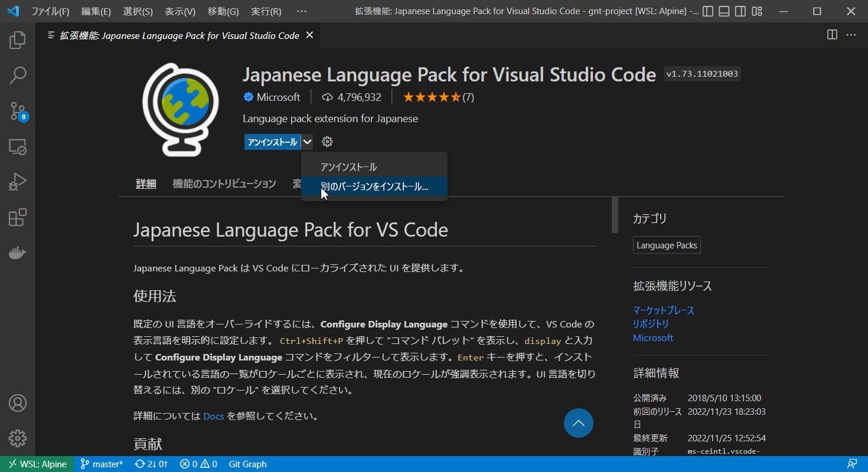868x472 pixels.
Task: Click the Accounts icon in activity bar
Action: pyautogui.click(x=17, y=404)
